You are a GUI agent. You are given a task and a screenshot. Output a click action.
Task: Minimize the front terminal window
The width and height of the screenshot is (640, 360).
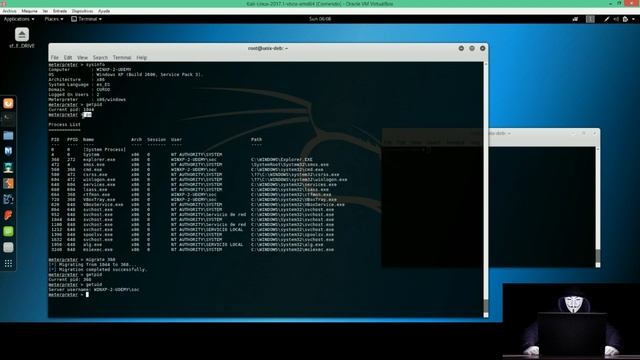click(461, 48)
